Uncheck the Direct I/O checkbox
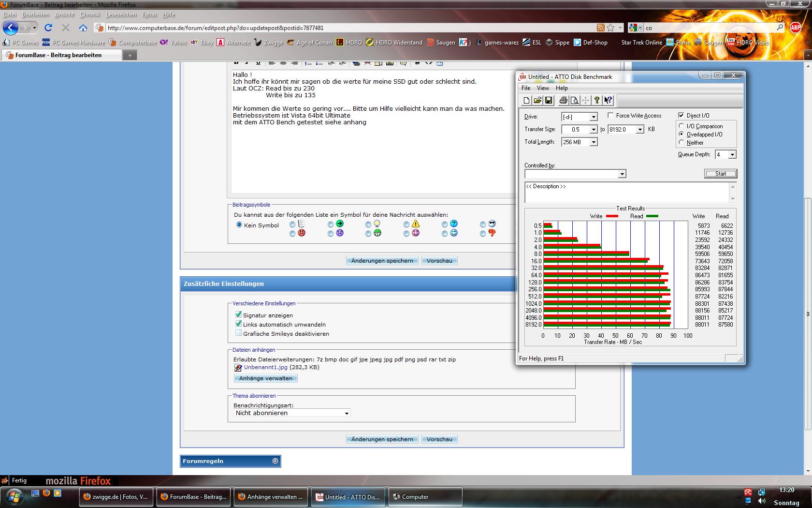Screen dimensions: 812x508 [x=681, y=115]
